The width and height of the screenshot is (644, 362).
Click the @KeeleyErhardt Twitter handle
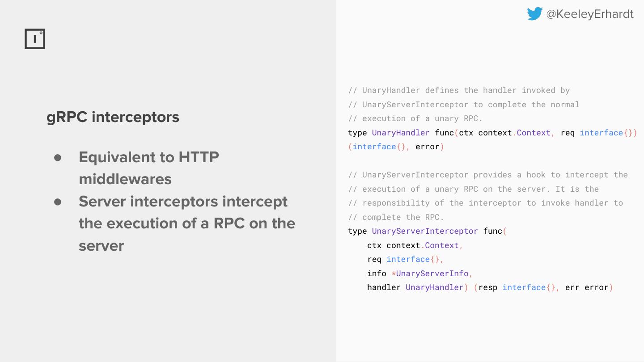[589, 14]
